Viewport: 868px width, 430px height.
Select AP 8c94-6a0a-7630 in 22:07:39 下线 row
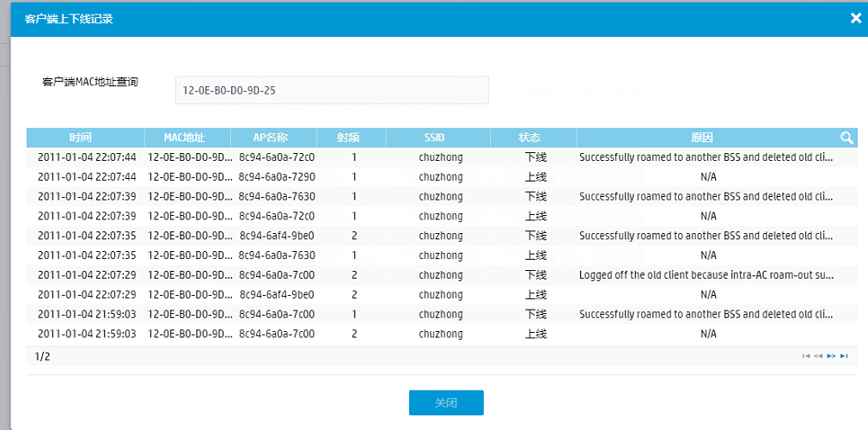(277, 197)
